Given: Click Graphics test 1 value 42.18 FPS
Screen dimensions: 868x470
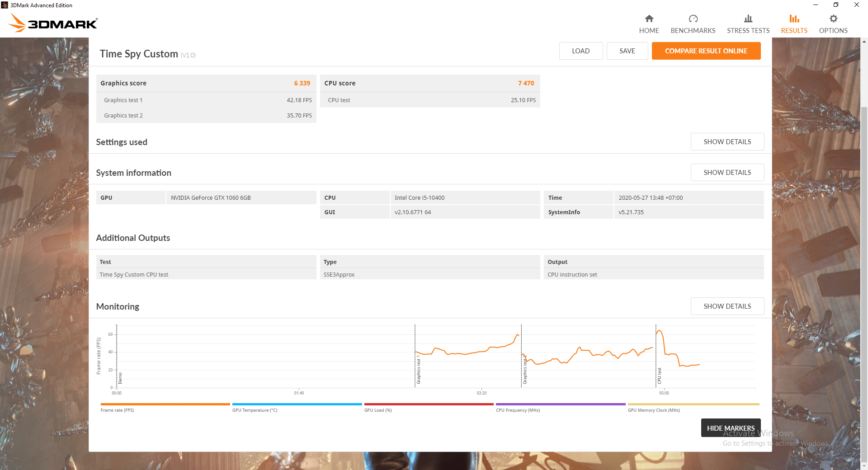Looking at the screenshot, I should tap(299, 100).
